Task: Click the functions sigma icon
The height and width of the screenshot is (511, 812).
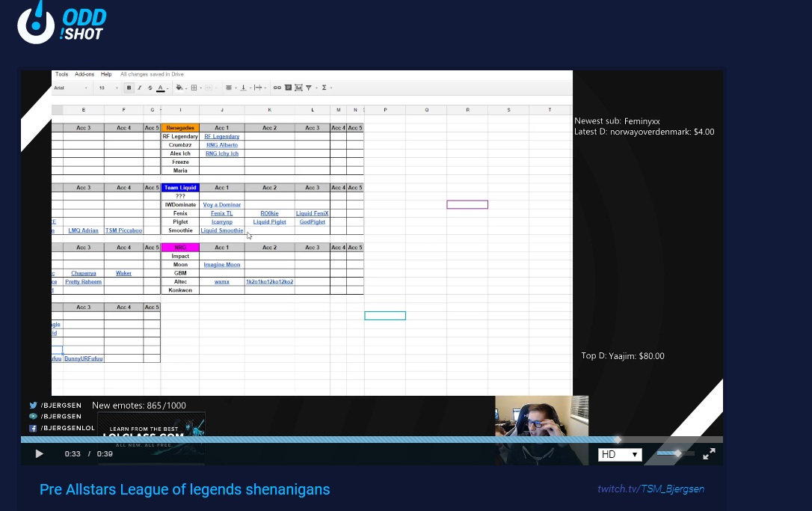Action: pos(325,88)
